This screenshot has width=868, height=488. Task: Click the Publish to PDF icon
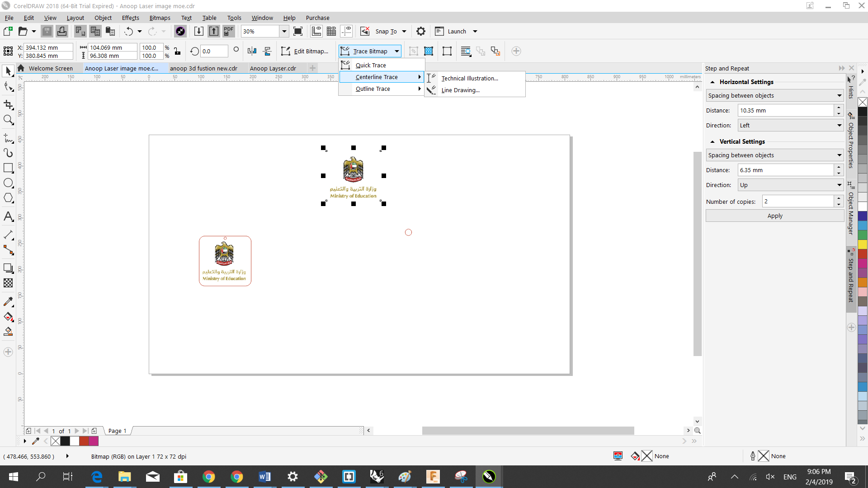229,31
